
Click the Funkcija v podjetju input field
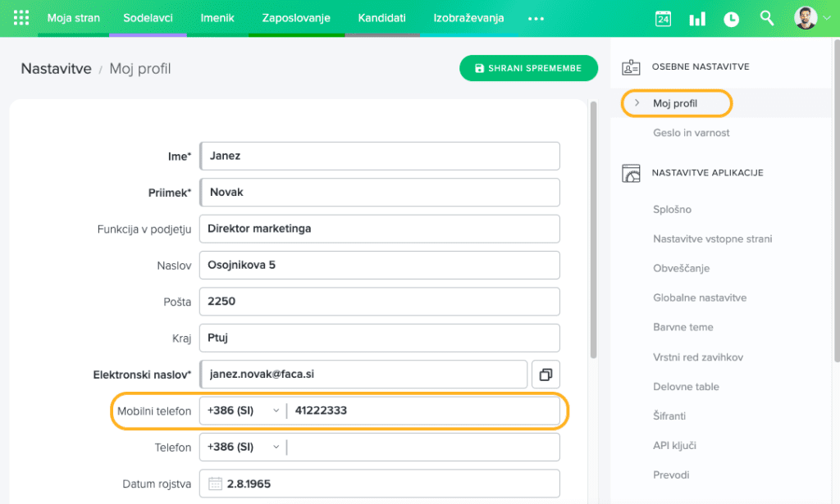point(379,229)
